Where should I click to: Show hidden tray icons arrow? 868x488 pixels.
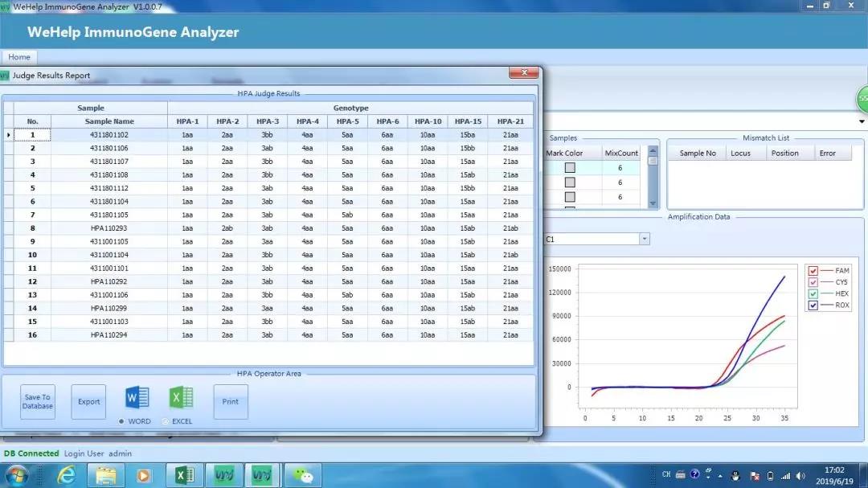[720, 476]
